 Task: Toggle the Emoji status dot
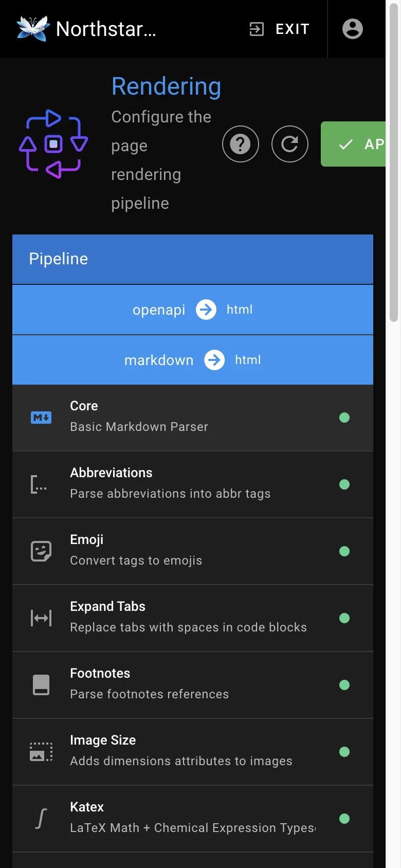tap(344, 551)
